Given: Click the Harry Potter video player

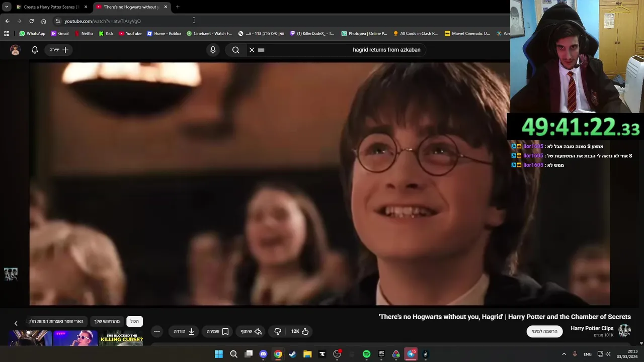Looking at the screenshot, I should click(x=319, y=183).
